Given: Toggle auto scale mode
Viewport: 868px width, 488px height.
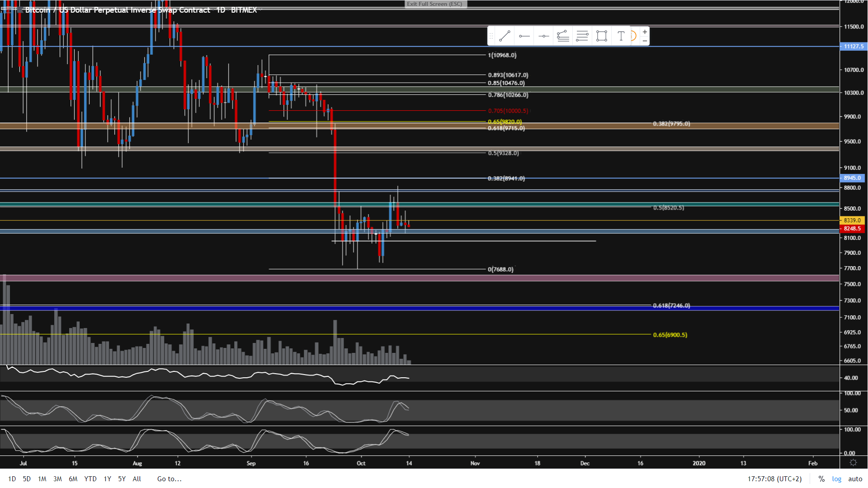Looking at the screenshot, I should coord(855,479).
